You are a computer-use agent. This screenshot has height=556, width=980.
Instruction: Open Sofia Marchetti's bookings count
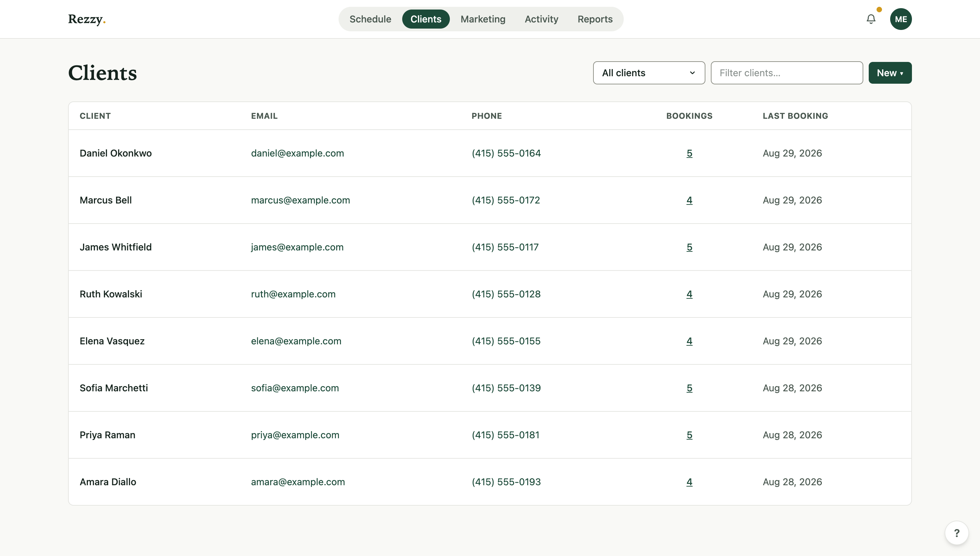click(x=689, y=388)
